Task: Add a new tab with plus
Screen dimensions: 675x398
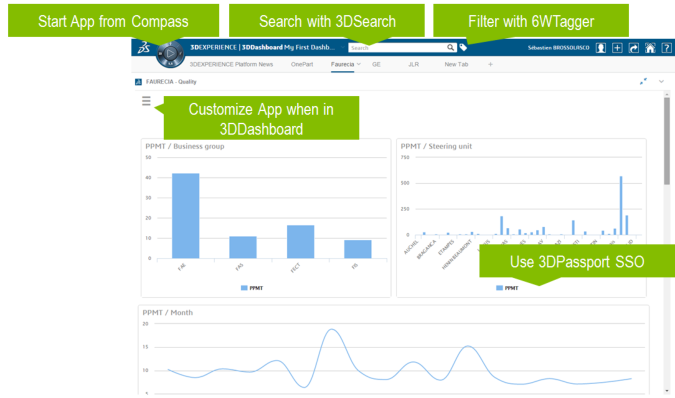Action: [490, 64]
